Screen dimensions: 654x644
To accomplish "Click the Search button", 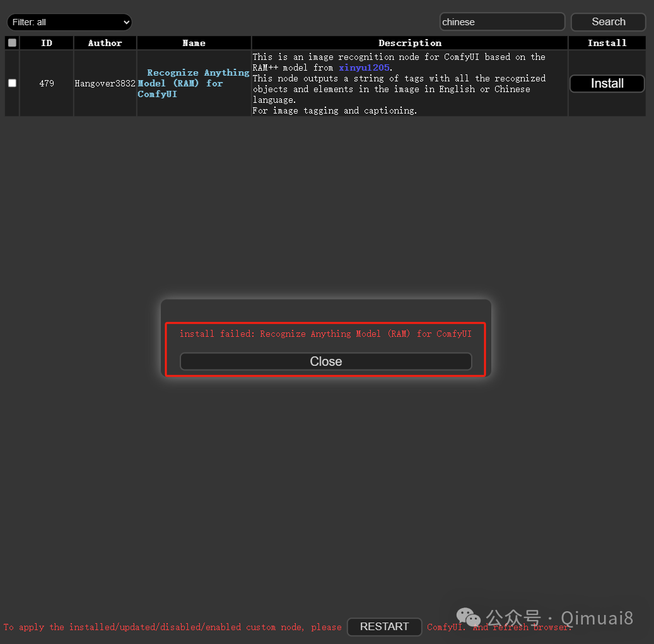I will [608, 21].
